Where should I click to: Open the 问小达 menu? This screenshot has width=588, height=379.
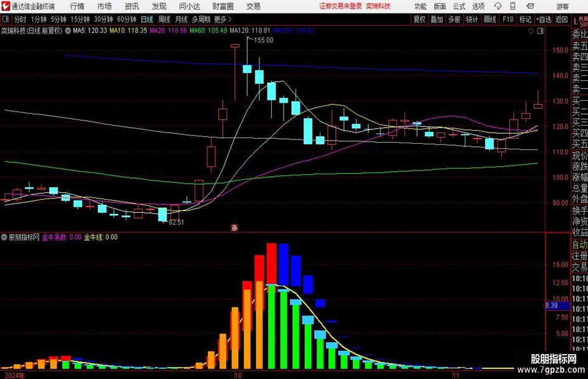coord(189,6)
